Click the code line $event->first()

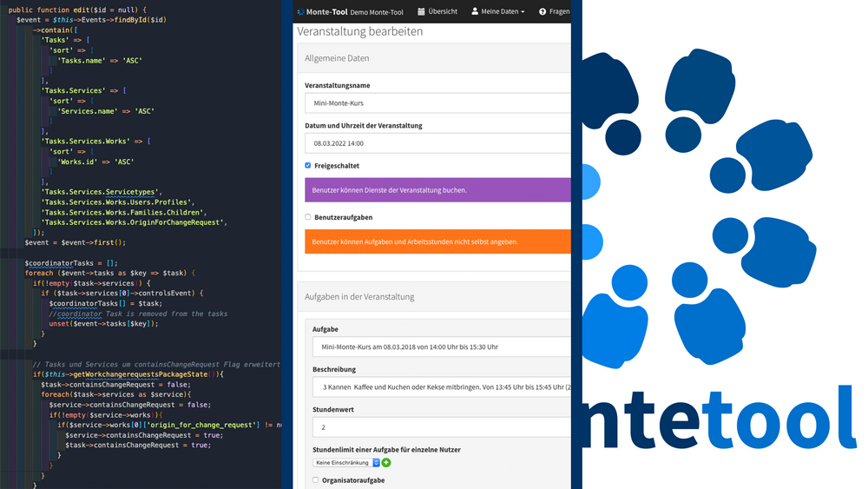(76, 242)
